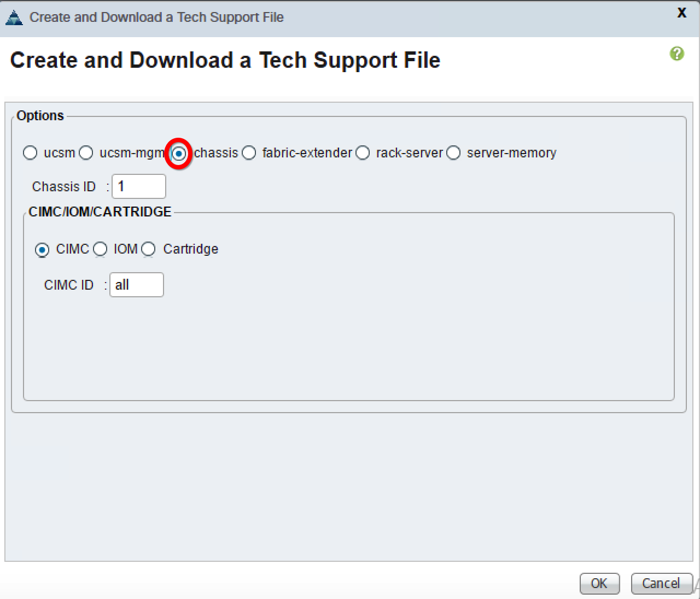Screen dimensions: 700x599
Task: Select the ucsm radio option
Action: [30, 153]
